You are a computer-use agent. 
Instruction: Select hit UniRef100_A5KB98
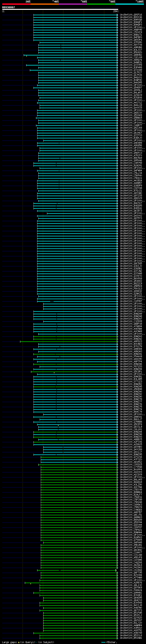131,389
